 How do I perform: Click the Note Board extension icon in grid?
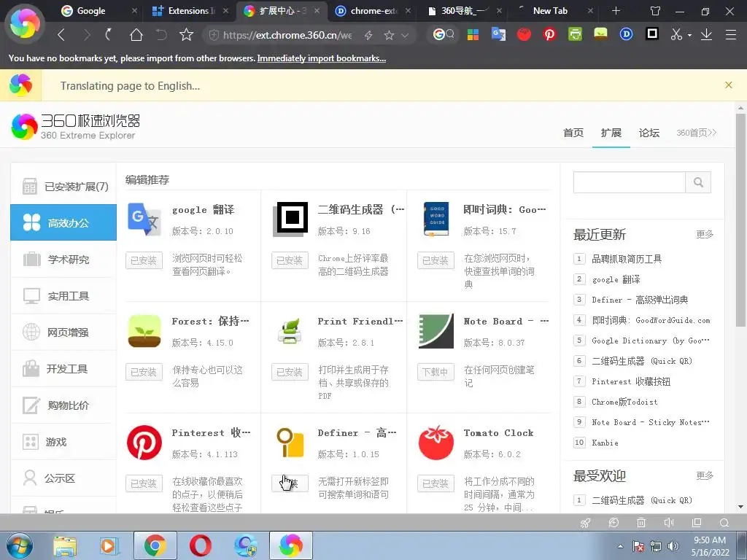(436, 331)
